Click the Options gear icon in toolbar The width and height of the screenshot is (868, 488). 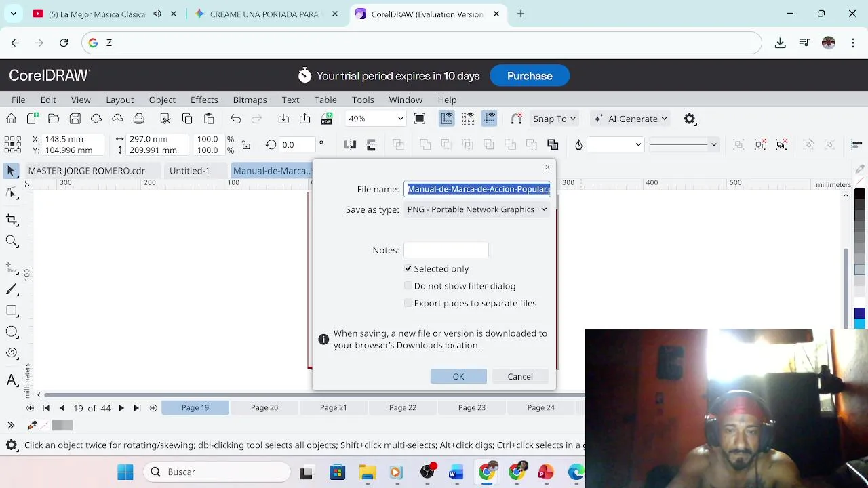[x=690, y=119]
